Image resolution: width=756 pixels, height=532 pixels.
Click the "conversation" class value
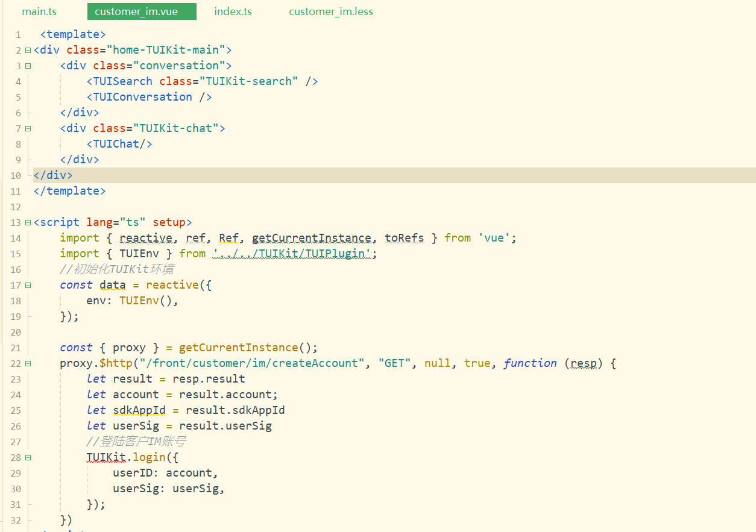tap(180, 66)
